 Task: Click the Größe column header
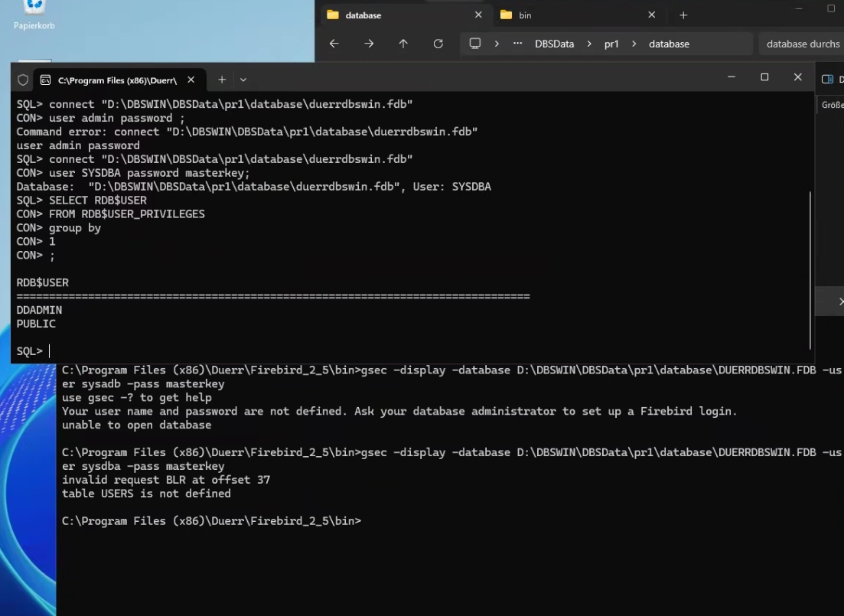[831, 105]
